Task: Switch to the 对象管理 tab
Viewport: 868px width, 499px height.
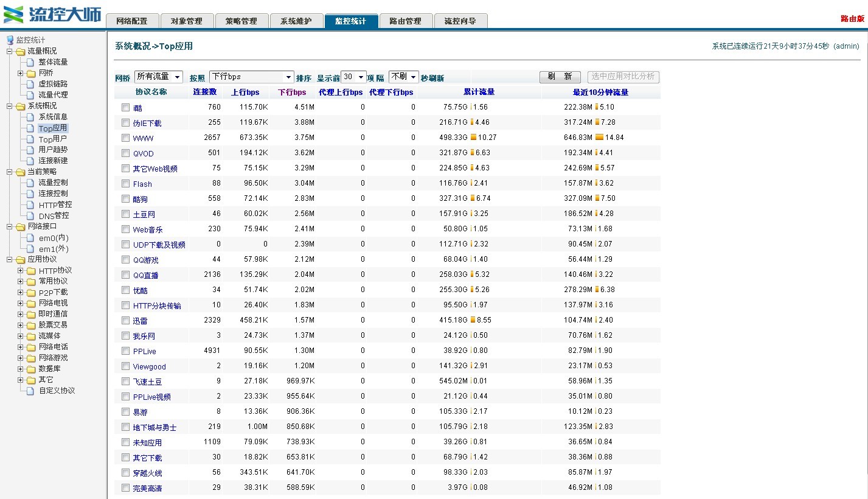Action: tap(187, 21)
